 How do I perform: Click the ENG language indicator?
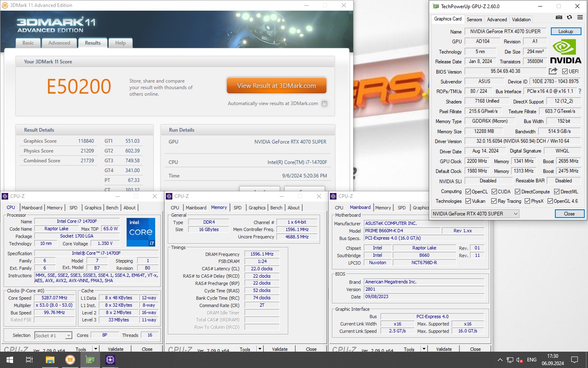(532, 360)
